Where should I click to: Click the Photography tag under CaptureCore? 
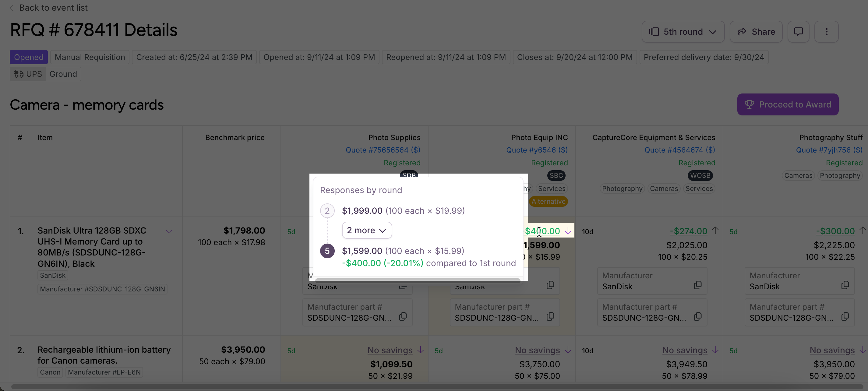pyautogui.click(x=622, y=188)
